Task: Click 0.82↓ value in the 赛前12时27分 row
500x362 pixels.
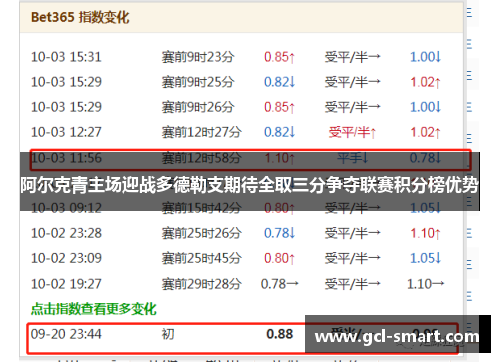Action: pyautogui.click(x=279, y=132)
